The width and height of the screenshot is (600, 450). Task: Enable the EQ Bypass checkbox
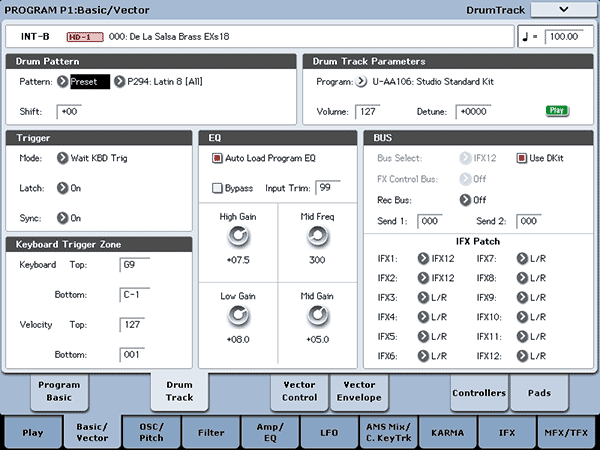click(217, 187)
